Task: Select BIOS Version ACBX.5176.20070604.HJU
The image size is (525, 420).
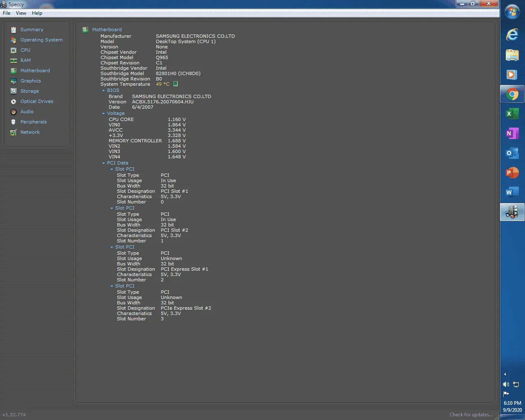Action: pos(163,102)
